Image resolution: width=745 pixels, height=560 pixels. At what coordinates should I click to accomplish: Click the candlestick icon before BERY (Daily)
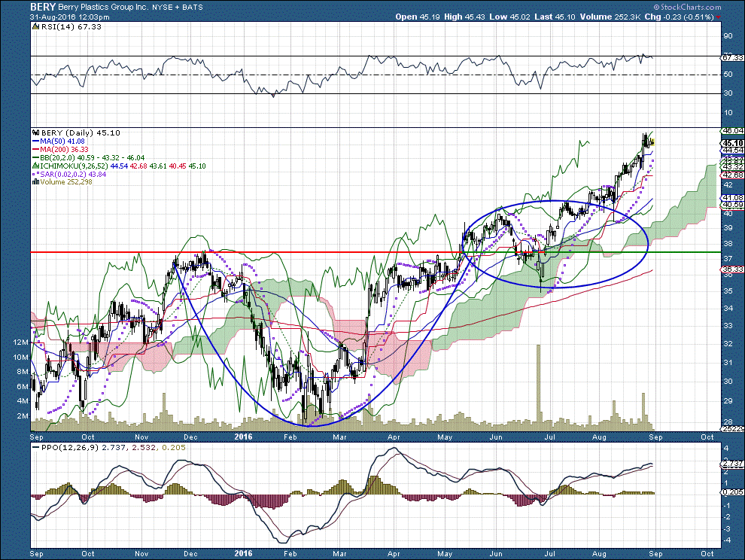coord(35,132)
